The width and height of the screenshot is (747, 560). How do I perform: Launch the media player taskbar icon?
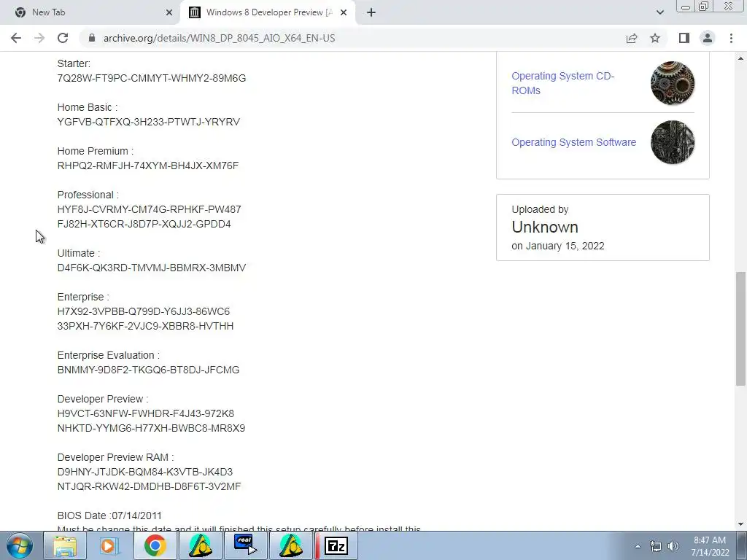[109, 545]
